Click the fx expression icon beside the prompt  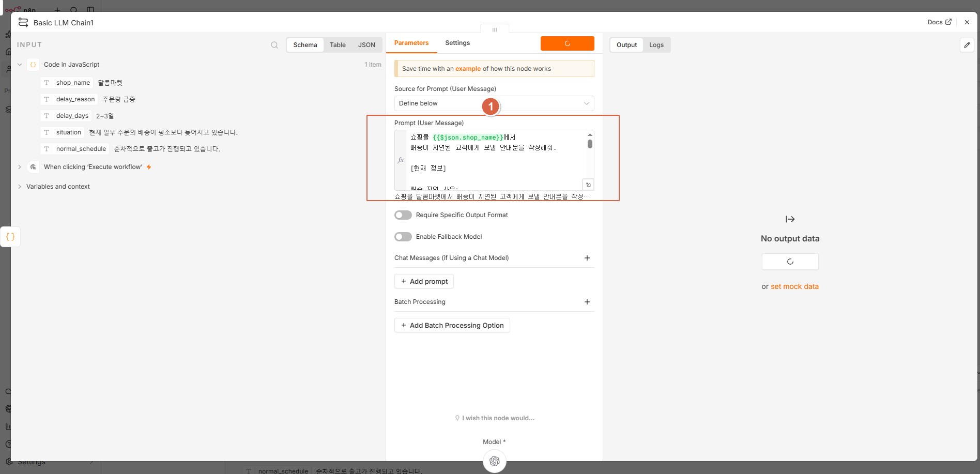click(x=401, y=160)
